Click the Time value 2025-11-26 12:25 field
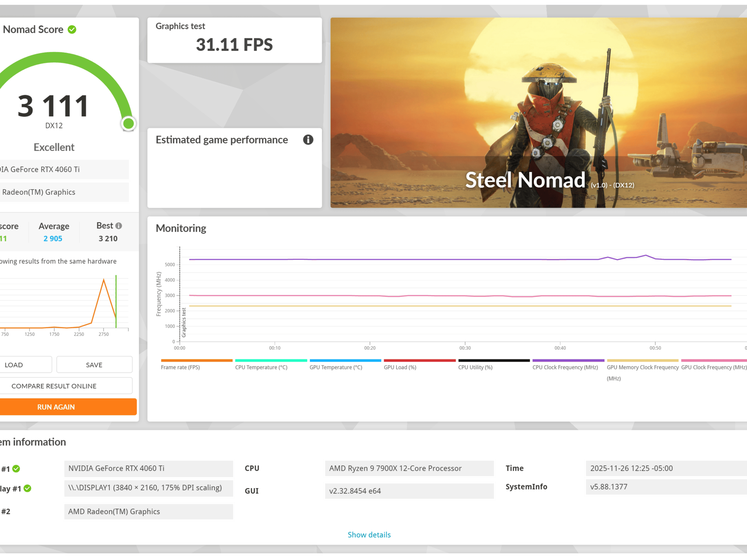The image size is (747, 560). click(x=666, y=468)
